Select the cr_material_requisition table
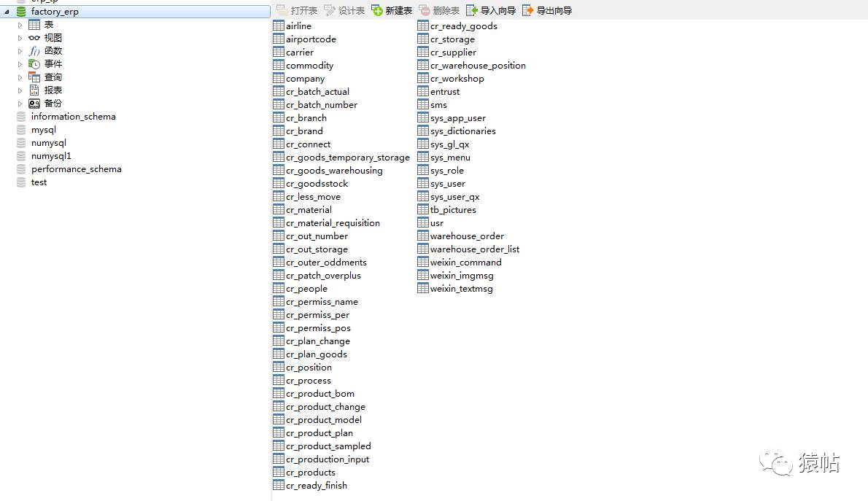Viewport: 868px width, 501px height. tap(333, 223)
